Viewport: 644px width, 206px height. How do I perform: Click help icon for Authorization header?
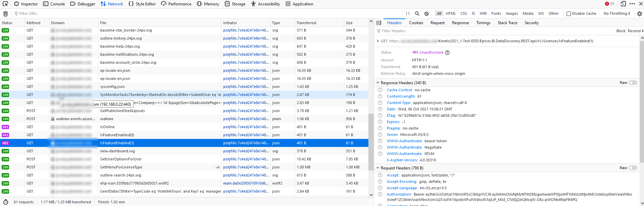click(x=380, y=194)
